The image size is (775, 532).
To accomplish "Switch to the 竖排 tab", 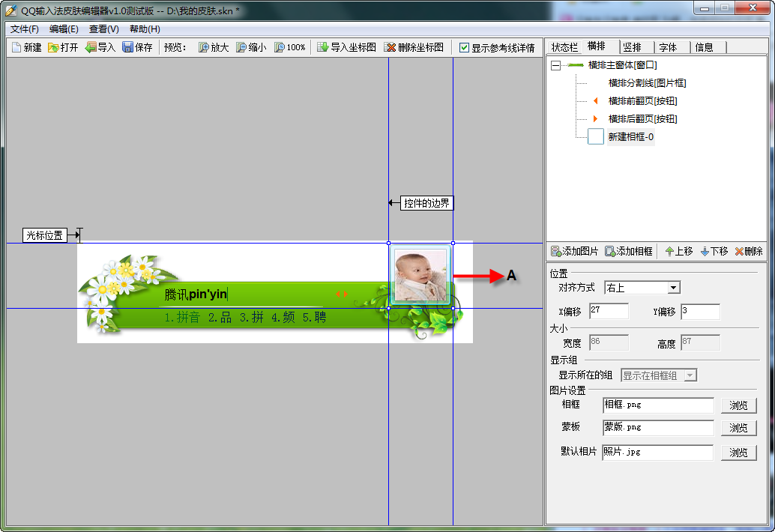I will tap(632, 47).
